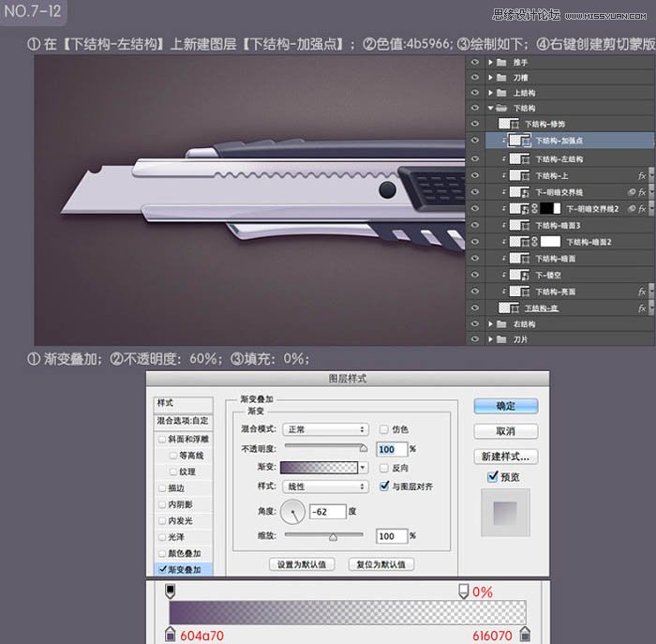Click the mask link icon on 下结构-暗面2
The image size is (656, 644).
coord(534,242)
